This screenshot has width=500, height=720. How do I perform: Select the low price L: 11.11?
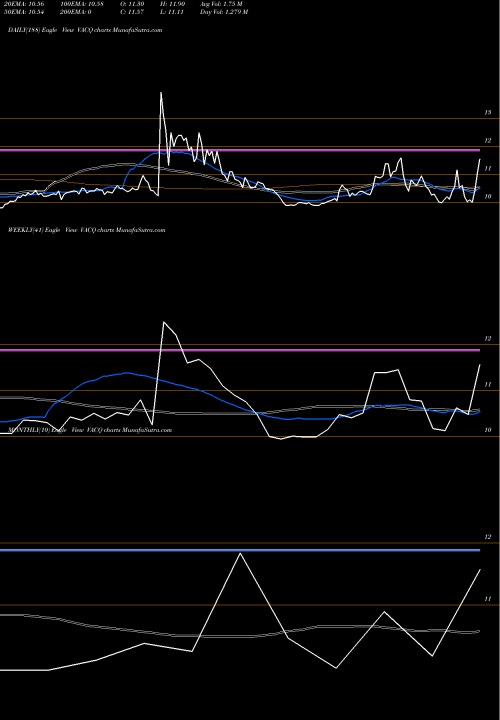click(x=172, y=12)
